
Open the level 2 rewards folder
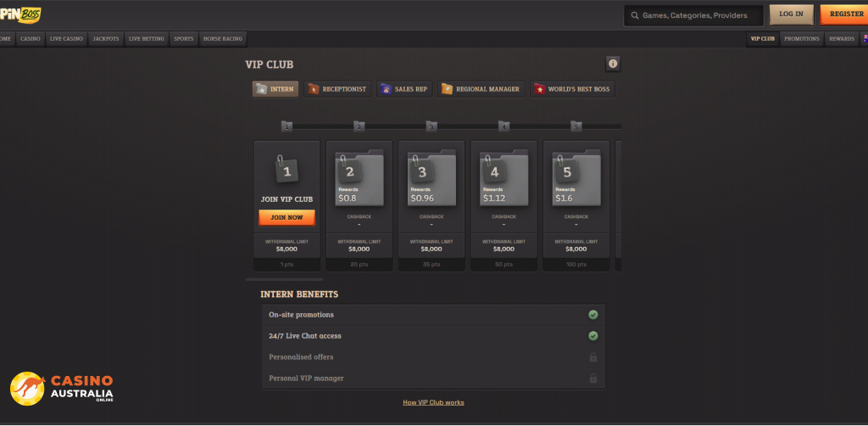point(359,178)
